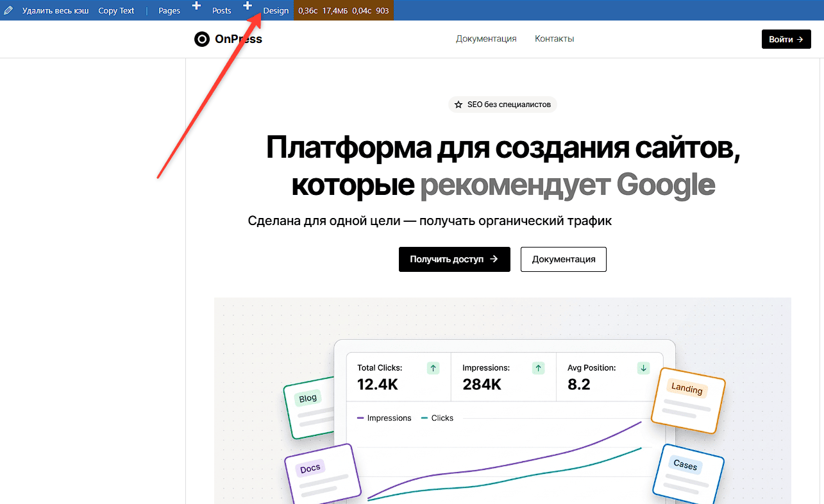This screenshot has height=504, width=824.
Task: Open Posts in the admin bar
Action: click(x=222, y=11)
